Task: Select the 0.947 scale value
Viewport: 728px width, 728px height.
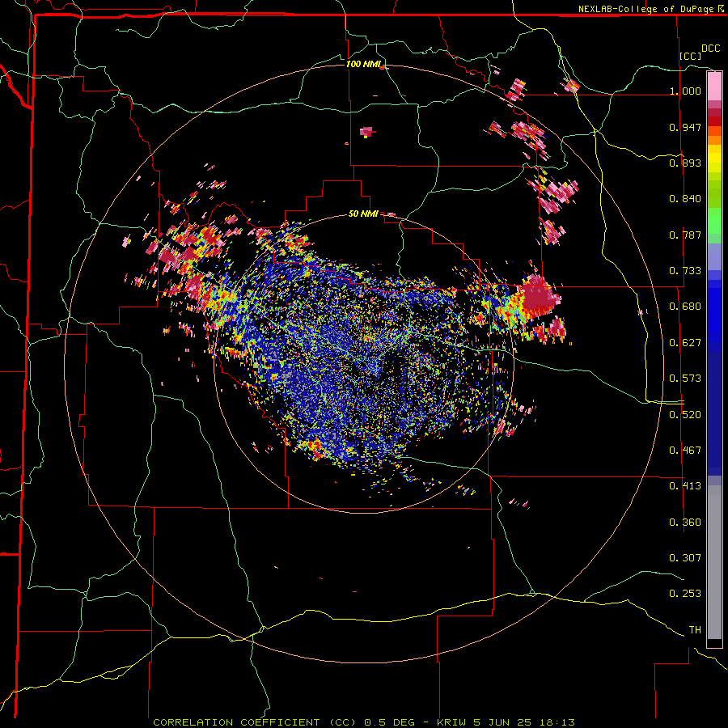Action: pos(685,127)
